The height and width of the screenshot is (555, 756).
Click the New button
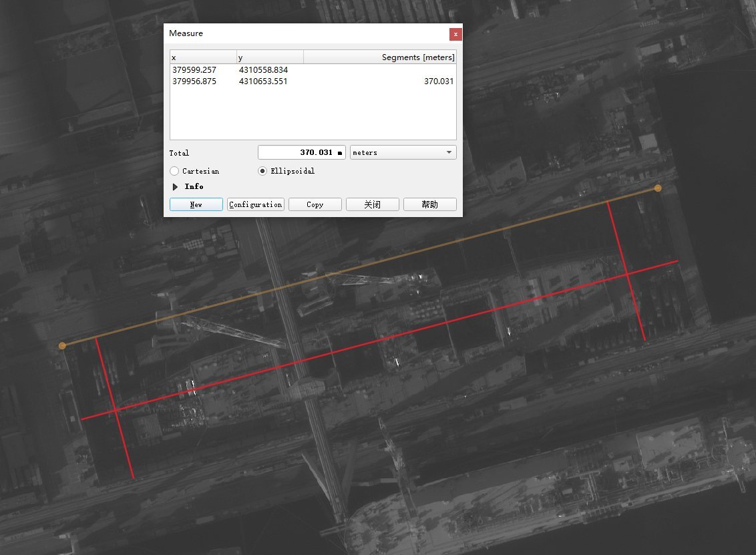point(196,204)
